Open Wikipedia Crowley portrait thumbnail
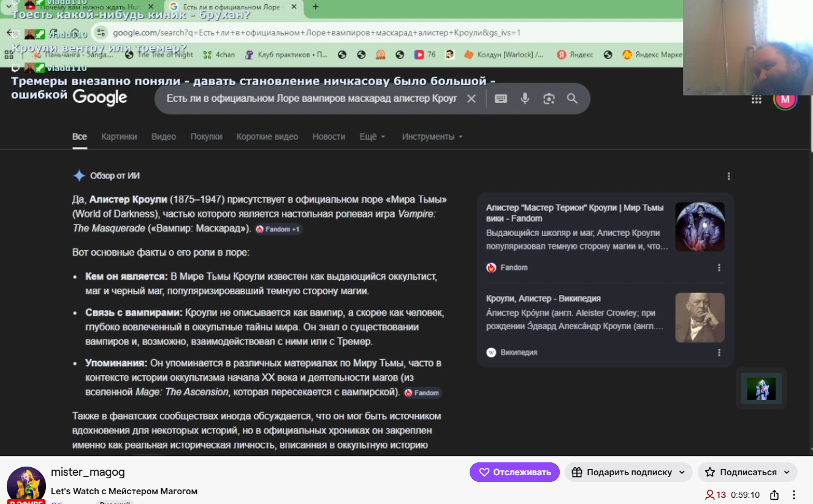Viewport: 813px width, 504px height. 700,318
